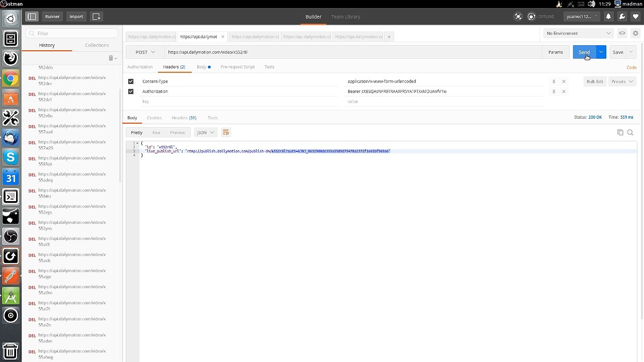644x362 pixels.
Task: Open Google Chrome from the dock
Action: tap(11, 78)
